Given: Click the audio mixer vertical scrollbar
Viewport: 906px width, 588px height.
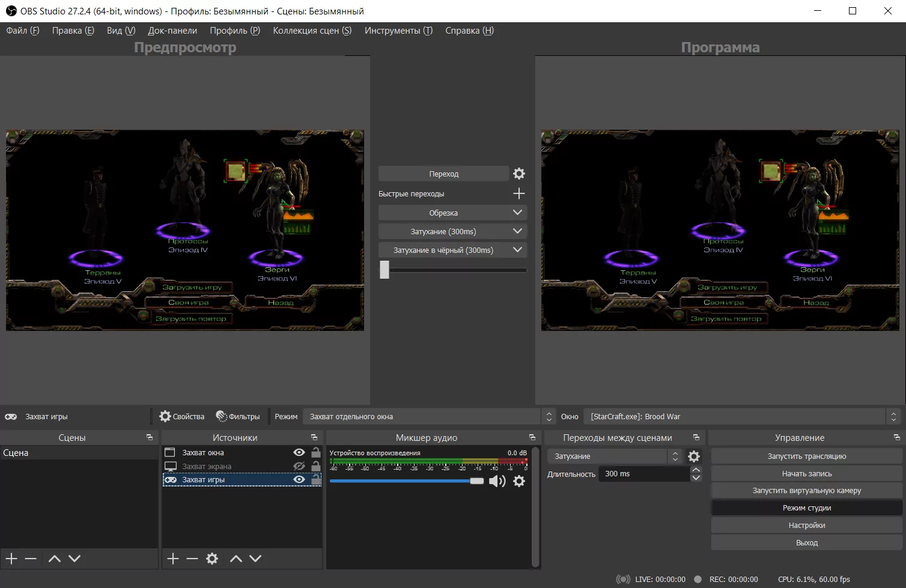Looking at the screenshot, I should coord(535,506).
